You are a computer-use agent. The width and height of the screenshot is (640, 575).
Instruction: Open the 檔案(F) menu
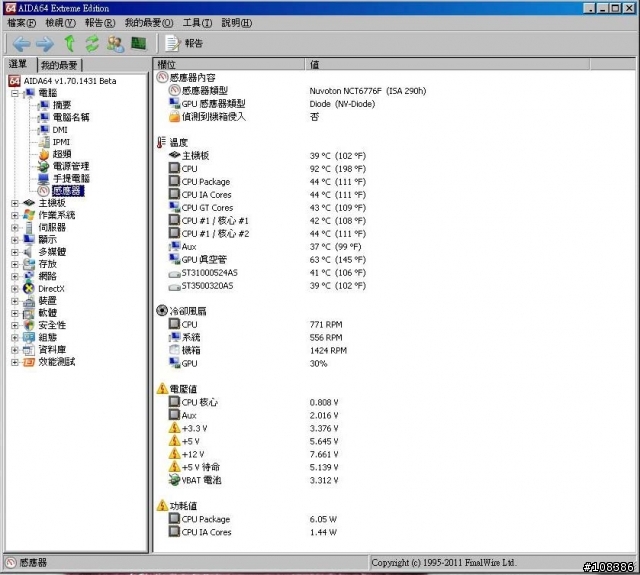click(x=22, y=23)
